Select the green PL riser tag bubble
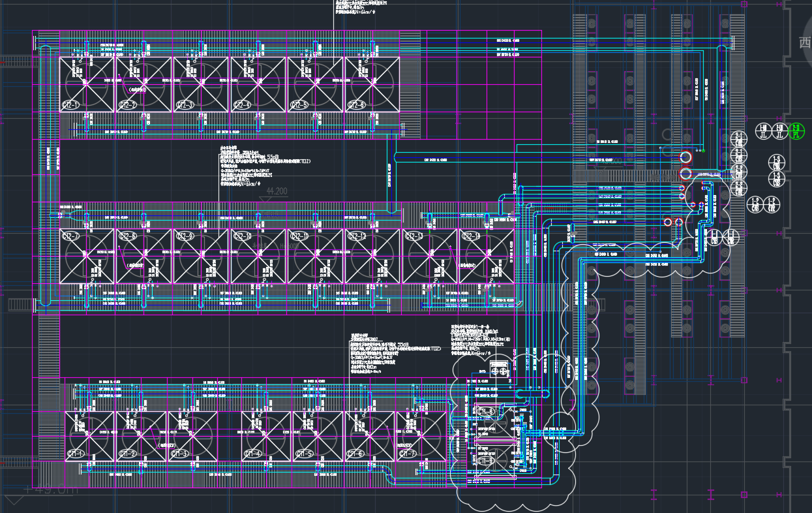This screenshot has height=513, width=812. (796, 131)
